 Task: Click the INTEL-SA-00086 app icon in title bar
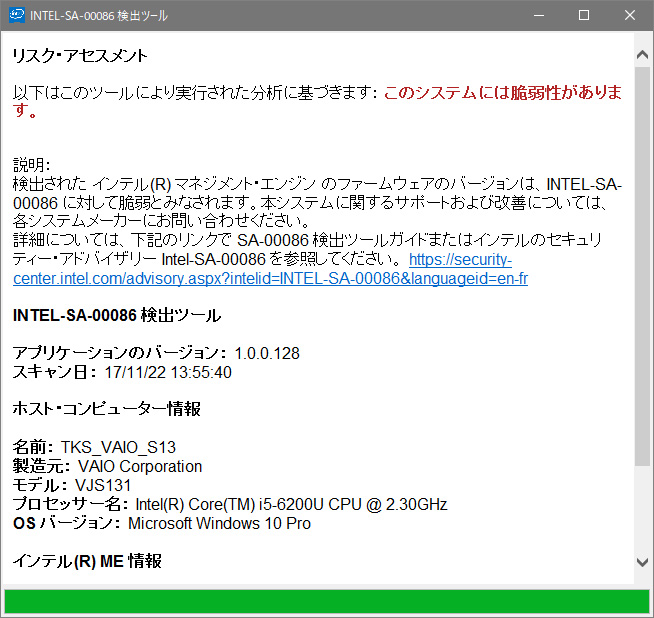(17, 15)
